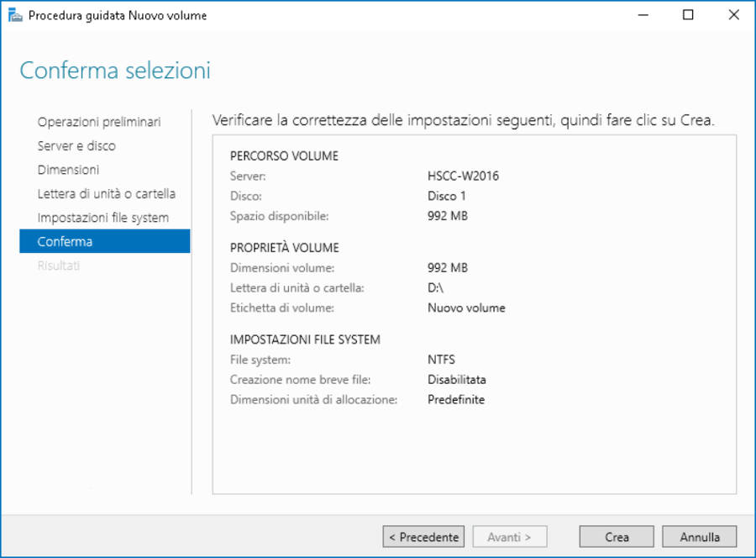Click the Etichetta di volume: label
Screen dimensions: 756x558
282,308
